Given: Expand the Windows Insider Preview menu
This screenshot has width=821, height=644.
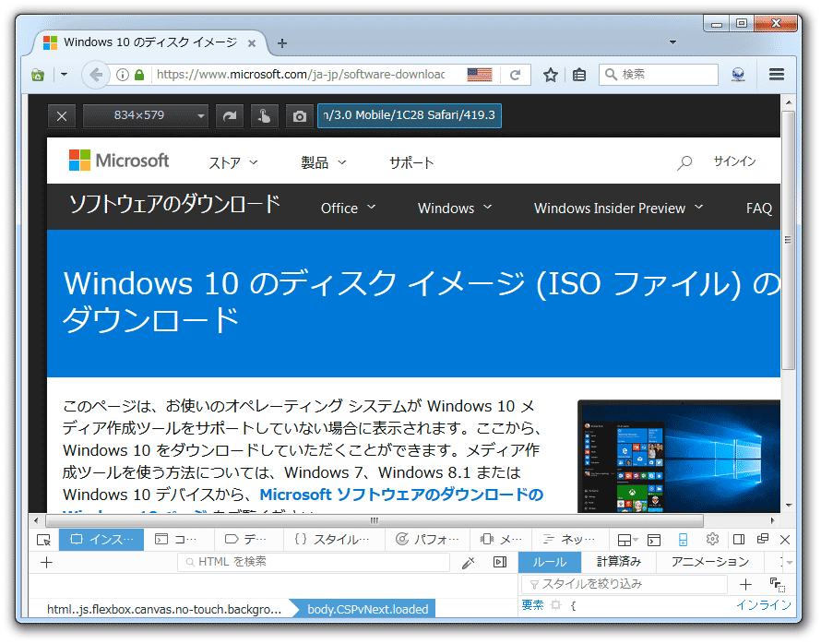Looking at the screenshot, I should click(x=618, y=208).
